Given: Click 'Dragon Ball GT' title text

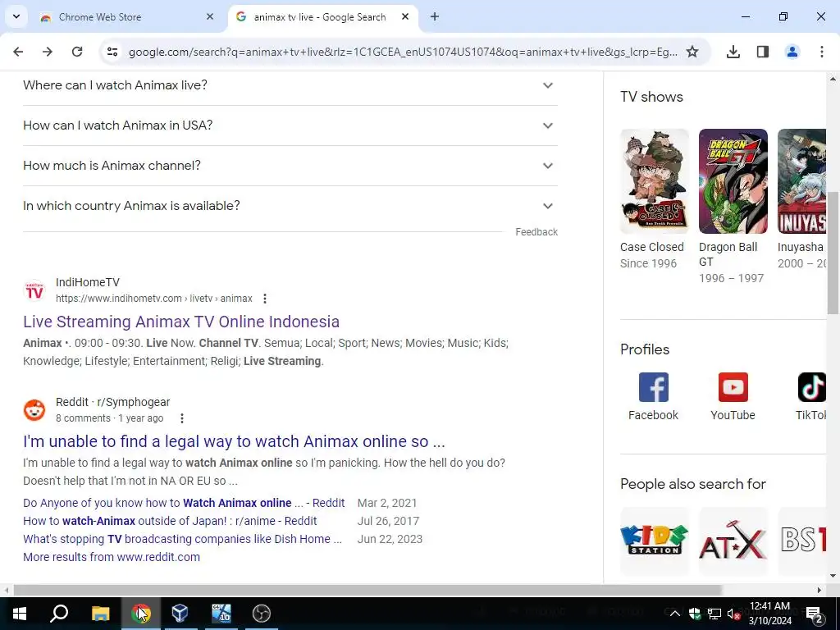Looking at the screenshot, I should [x=728, y=254].
